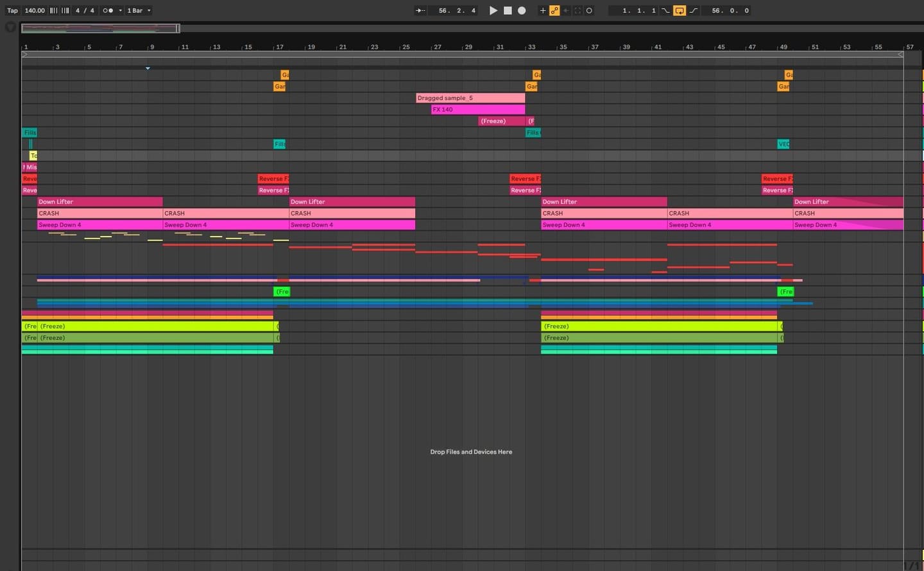
Task: Open the metronome settings dropdown arrow
Action: click(120, 10)
